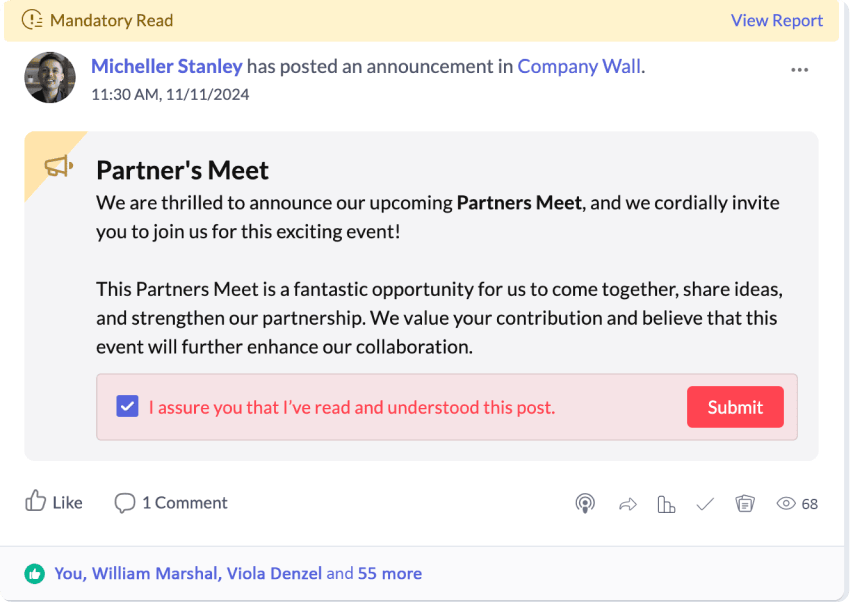
Task: Share the post with forward arrow icon
Action: (627, 504)
